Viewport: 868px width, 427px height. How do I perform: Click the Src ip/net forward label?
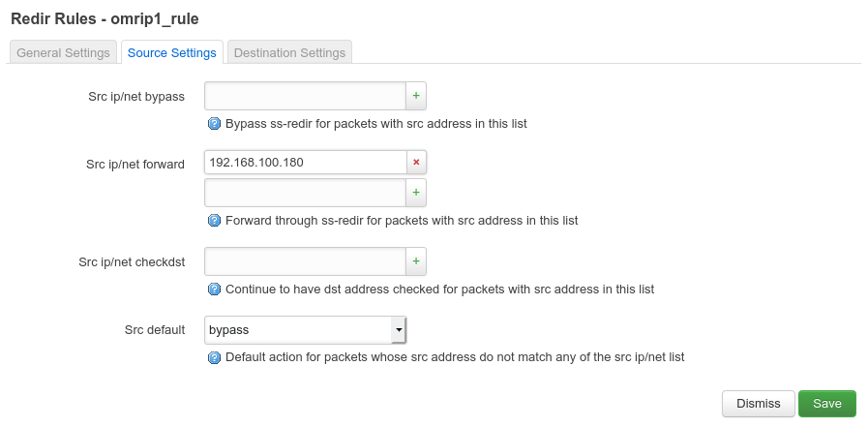(x=135, y=164)
